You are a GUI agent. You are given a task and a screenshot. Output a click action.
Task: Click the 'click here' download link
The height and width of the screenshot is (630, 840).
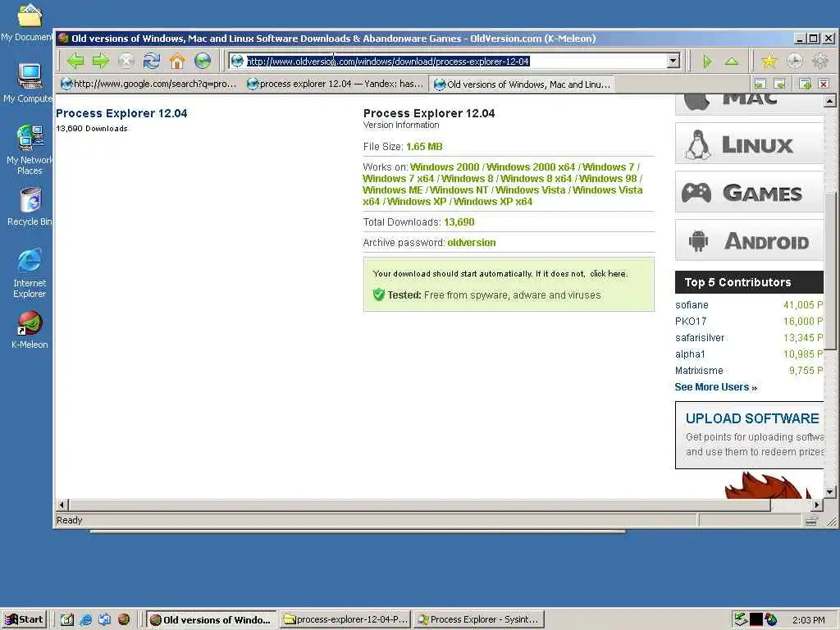point(608,274)
